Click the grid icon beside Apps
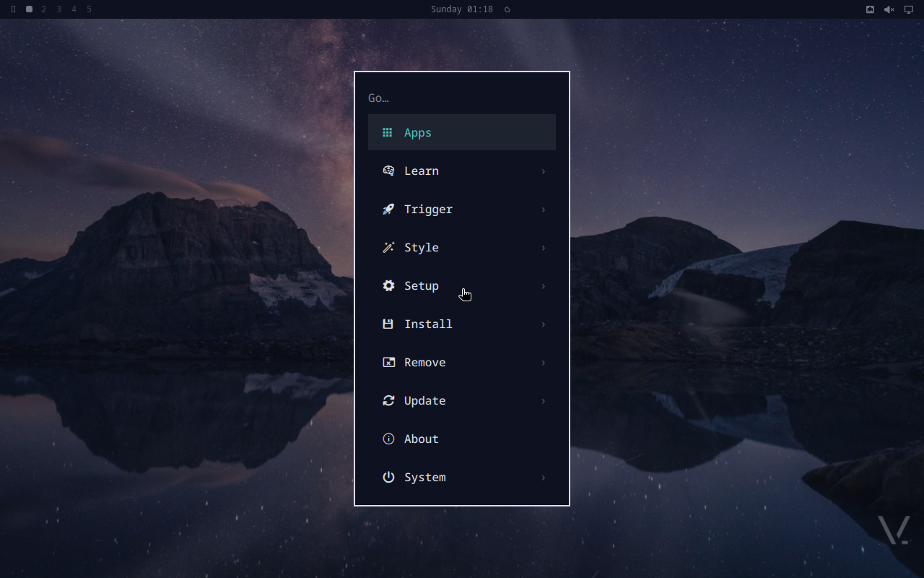The height and width of the screenshot is (578, 924). click(x=388, y=132)
